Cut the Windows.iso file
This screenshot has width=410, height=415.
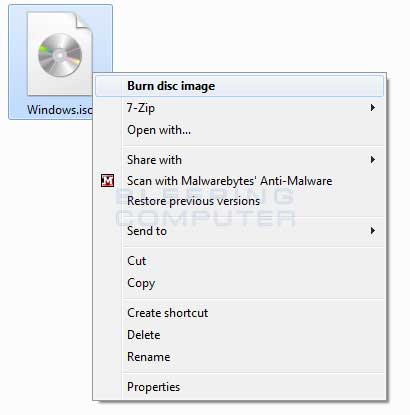pos(239,261)
